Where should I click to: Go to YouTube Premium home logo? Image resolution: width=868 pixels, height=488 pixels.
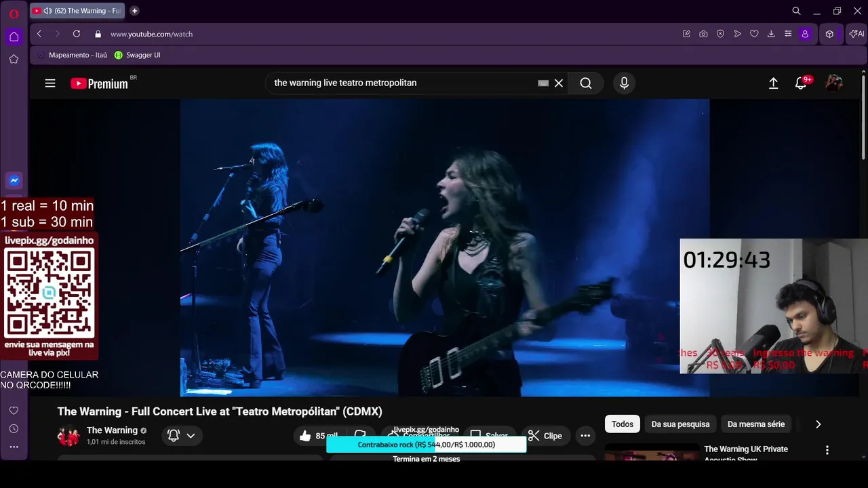(99, 83)
